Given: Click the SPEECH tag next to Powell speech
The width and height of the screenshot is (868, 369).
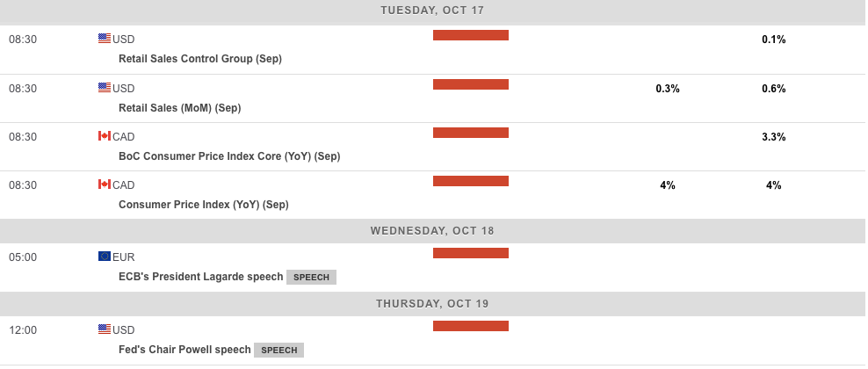Looking at the screenshot, I should point(279,351).
